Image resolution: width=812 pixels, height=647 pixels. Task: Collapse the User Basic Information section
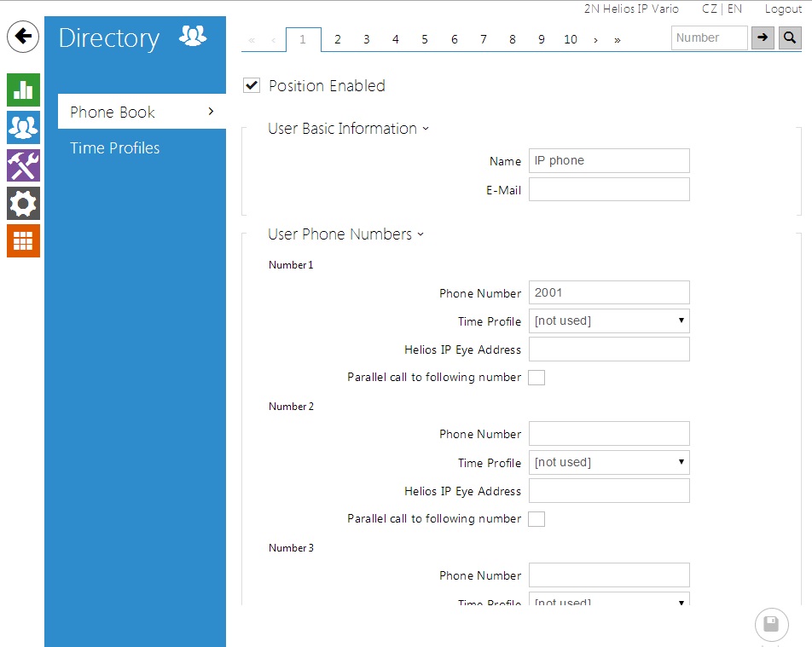point(348,129)
